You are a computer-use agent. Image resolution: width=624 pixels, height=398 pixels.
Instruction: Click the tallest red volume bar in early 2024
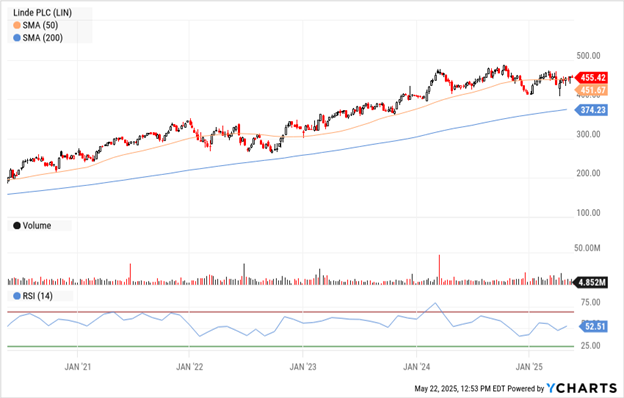pyautogui.click(x=439, y=269)
